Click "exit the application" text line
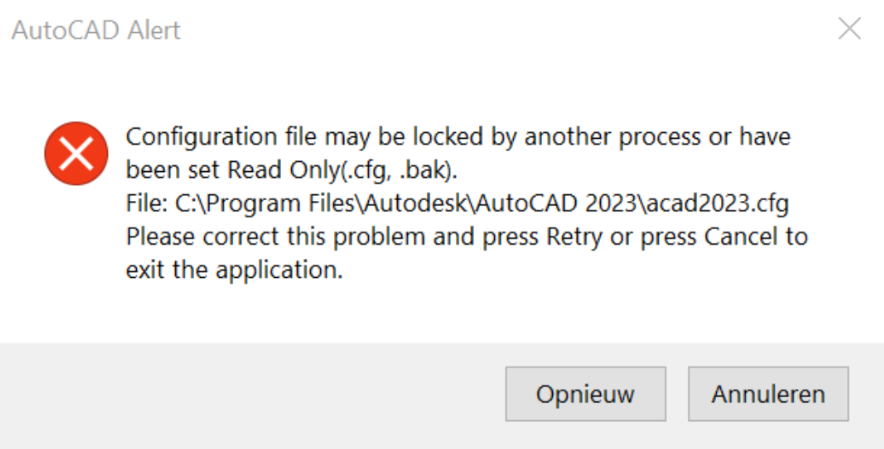Screen dimensions: 884x449 [234, 271]
